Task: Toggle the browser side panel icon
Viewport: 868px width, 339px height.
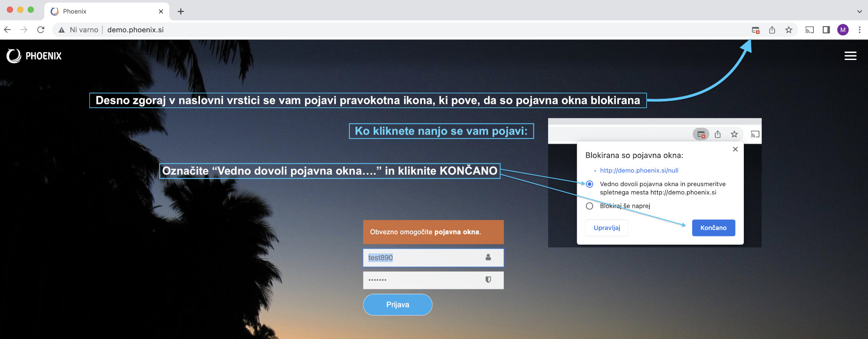Action: tap(826, 30)
